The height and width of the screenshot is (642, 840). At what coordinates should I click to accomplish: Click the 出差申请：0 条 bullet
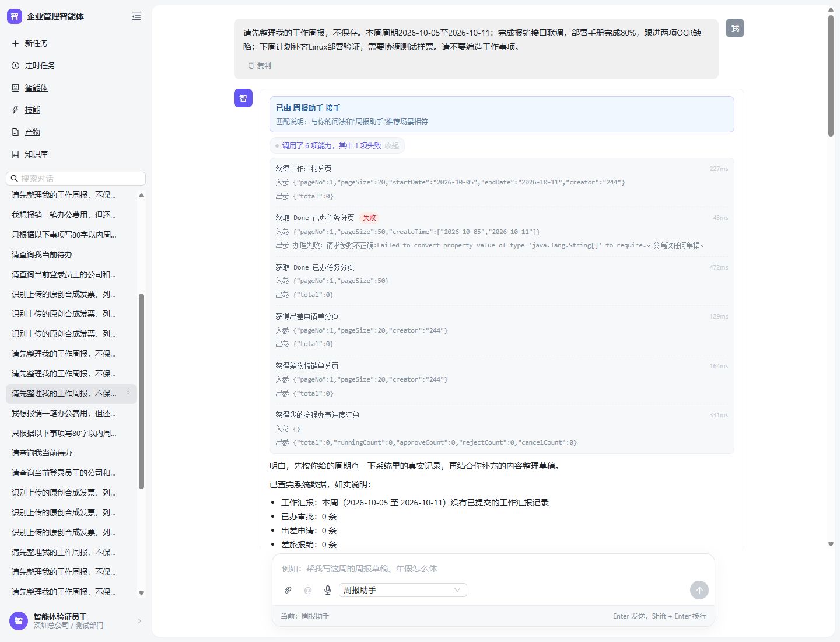click(309, 531)
